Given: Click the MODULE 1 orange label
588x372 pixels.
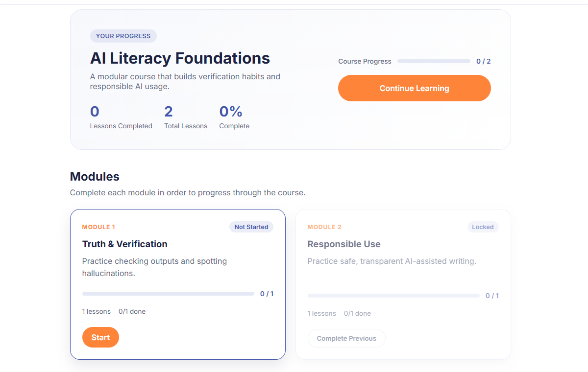Looking at the screenshot, I should (98, 227).
